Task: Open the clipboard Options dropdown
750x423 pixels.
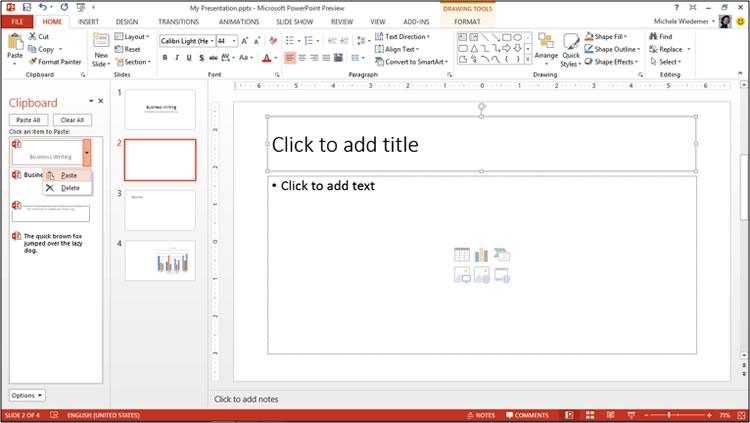Action: tap(26, 395)
